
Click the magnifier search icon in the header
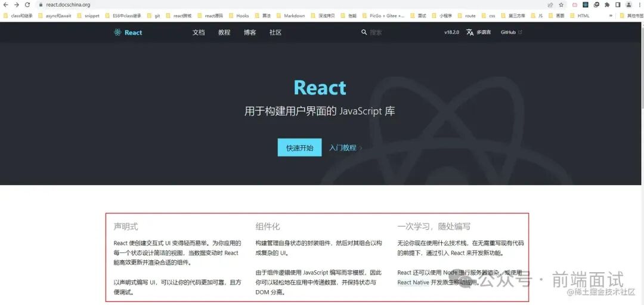[364, 32]
